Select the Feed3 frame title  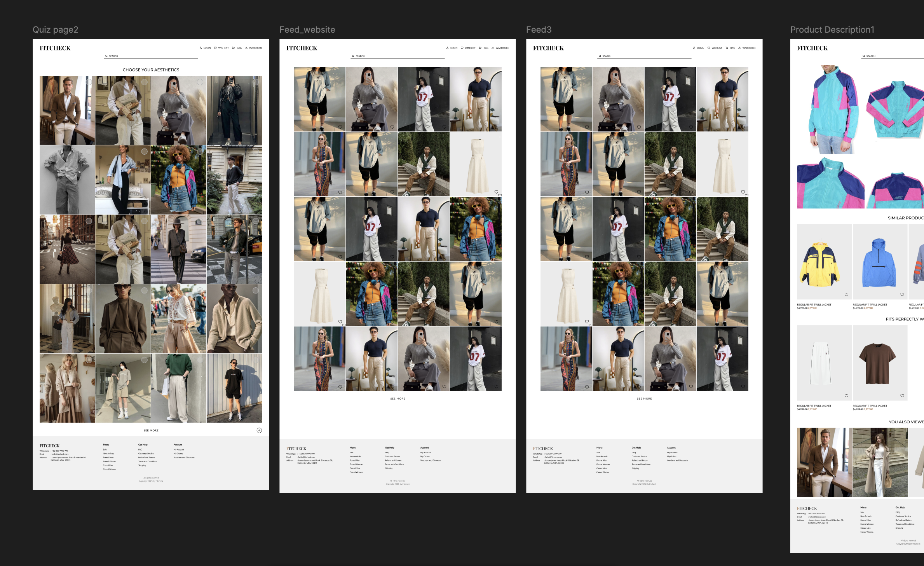coord(539,30)
